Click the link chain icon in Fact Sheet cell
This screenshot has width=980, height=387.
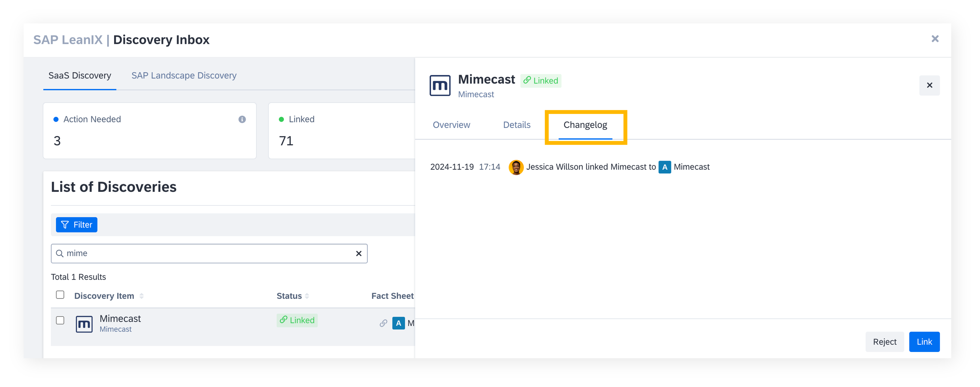pos(383,324)
